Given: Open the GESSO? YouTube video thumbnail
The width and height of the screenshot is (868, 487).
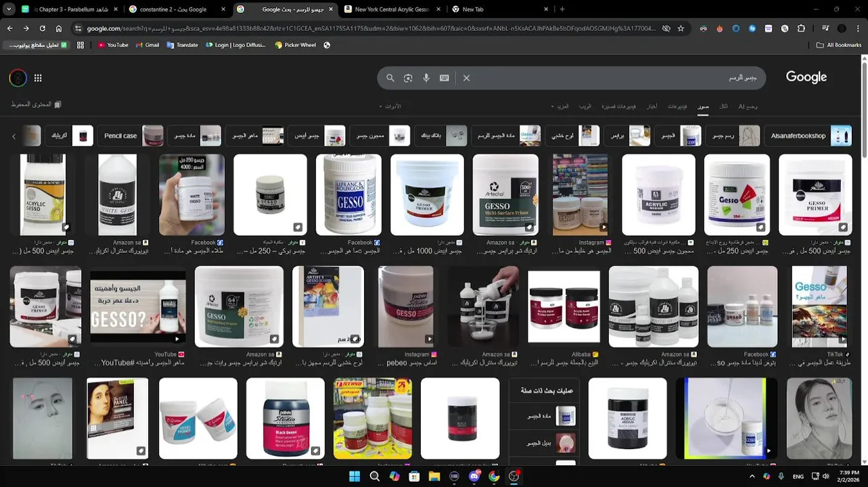Looking at the screenshot, I should [138, 307].
